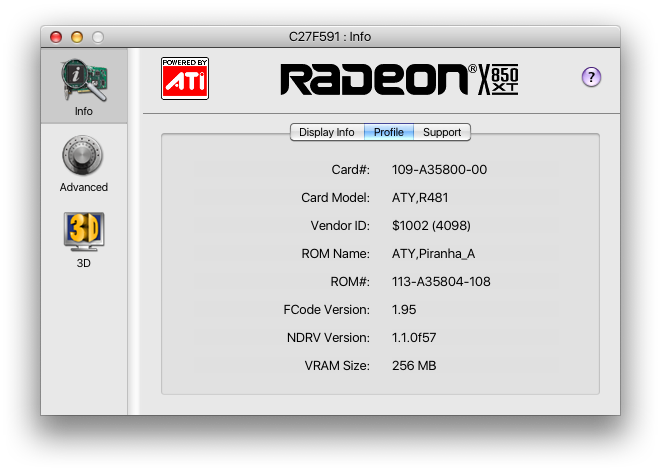
Task: Select the Info sidebar icon
Action: (x=84, y=85)
